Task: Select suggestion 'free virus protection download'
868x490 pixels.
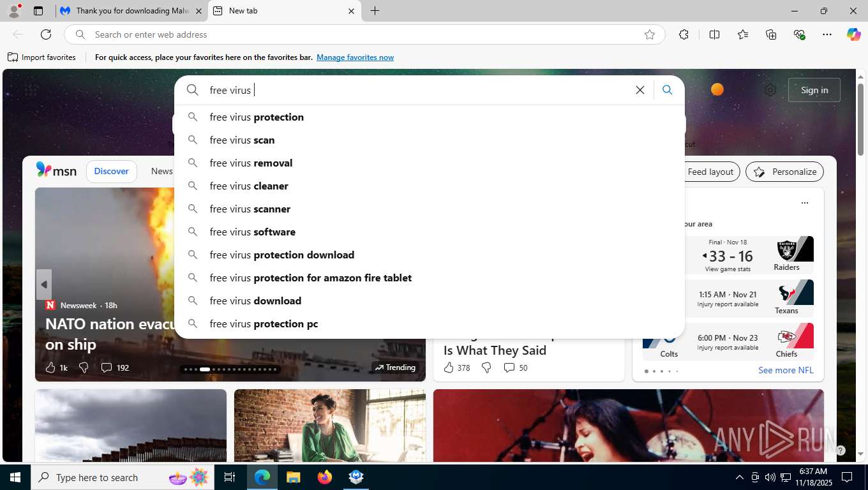Action: tap(430, 255)
